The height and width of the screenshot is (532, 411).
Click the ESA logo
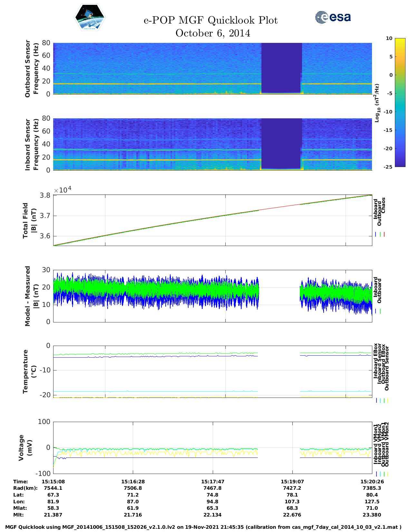point(333,17)
